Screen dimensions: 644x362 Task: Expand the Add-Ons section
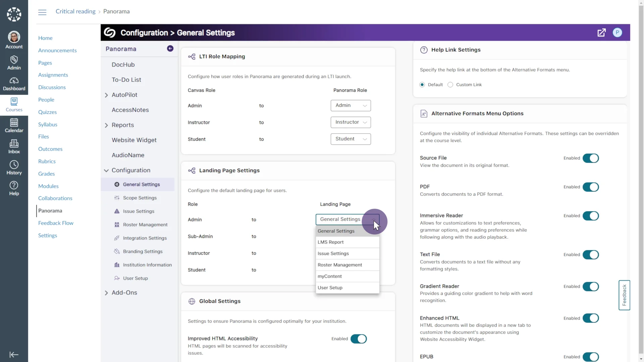(x=106, y=293)
